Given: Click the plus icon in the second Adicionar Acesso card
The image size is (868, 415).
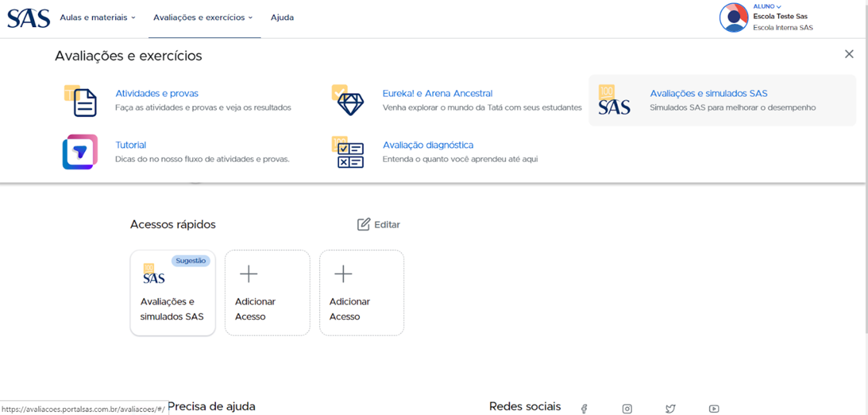Looking at the screenshot, I should click(343, 274).
